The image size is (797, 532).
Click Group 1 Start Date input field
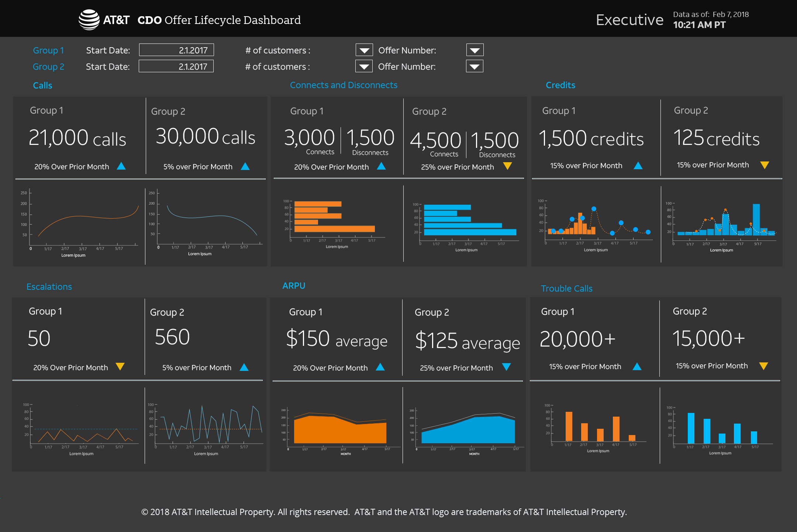pos(176,50)
